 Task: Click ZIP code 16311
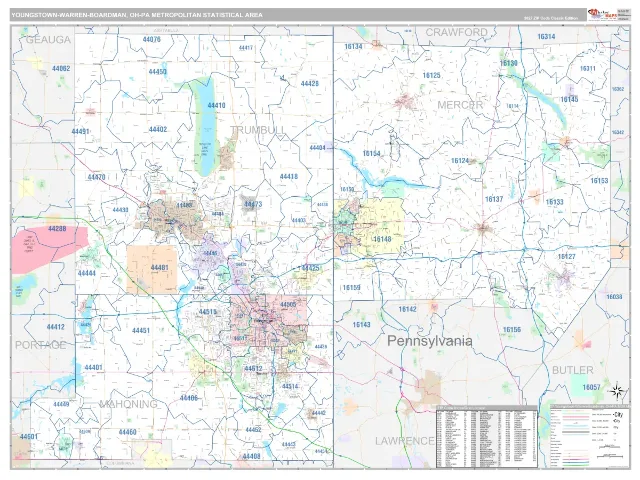click(588, 69)
